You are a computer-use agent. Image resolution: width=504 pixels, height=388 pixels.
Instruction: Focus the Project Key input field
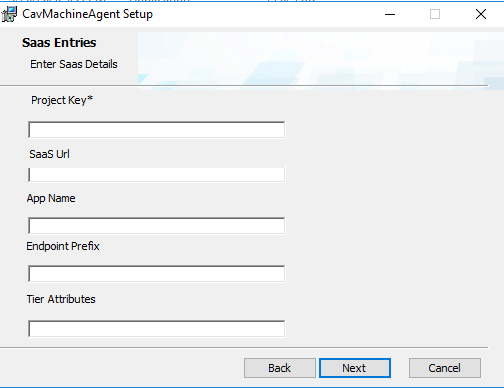(157, 130)
